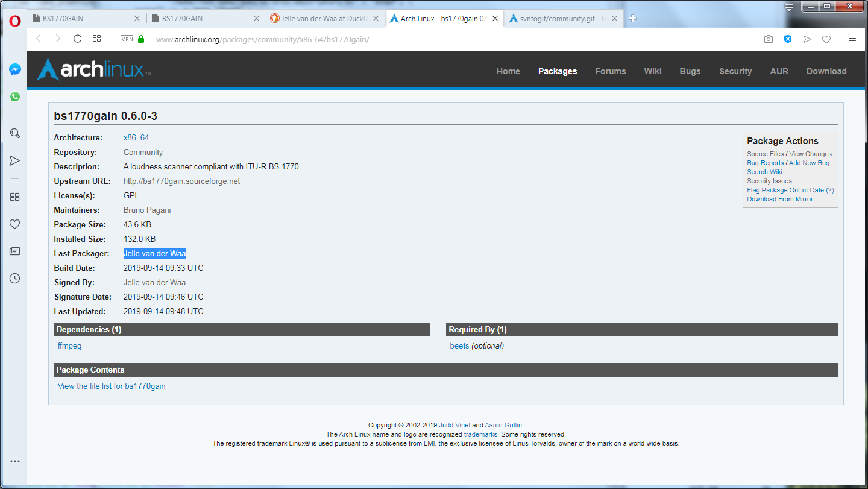Open History via the sidebar clock icon
This screenshot has width=868, height=489.
pos(15,279)
